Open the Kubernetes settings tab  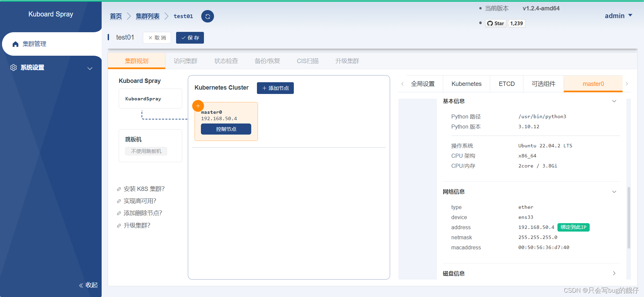click(x=467, y=84)
